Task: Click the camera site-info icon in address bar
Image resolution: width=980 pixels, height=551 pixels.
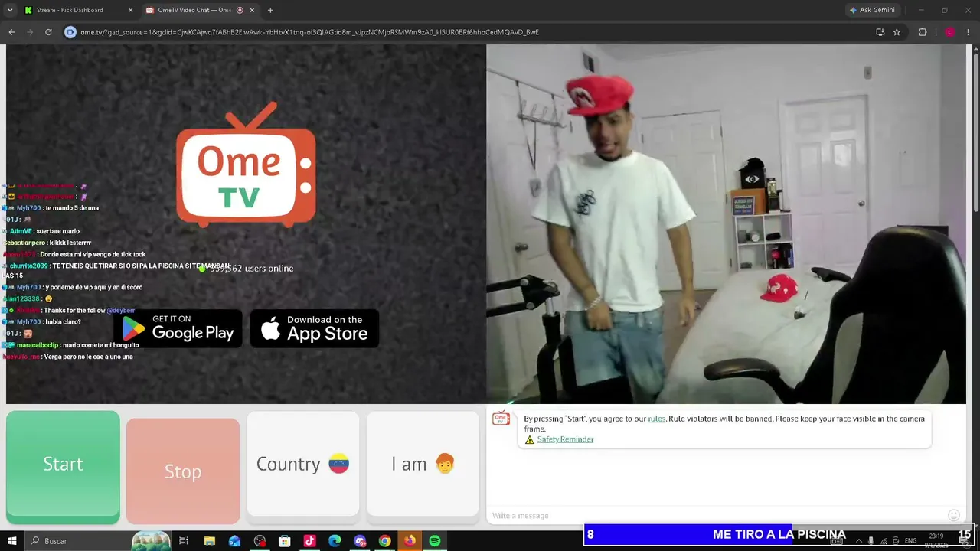Action: 70,32
